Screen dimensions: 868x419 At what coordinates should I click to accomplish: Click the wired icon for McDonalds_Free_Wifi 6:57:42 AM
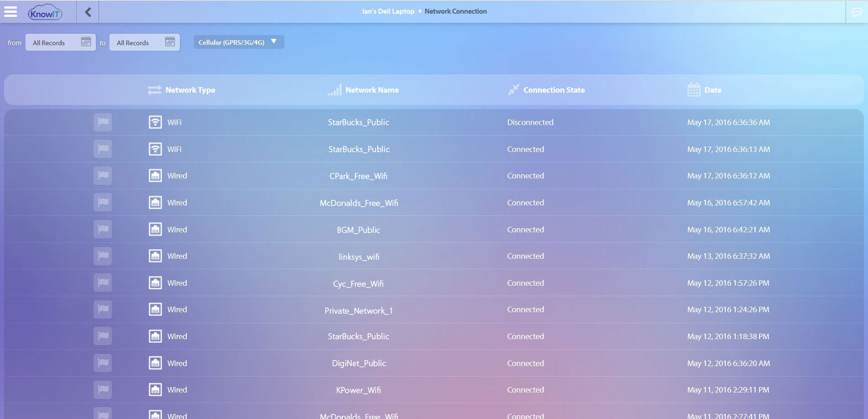[155, 202]
